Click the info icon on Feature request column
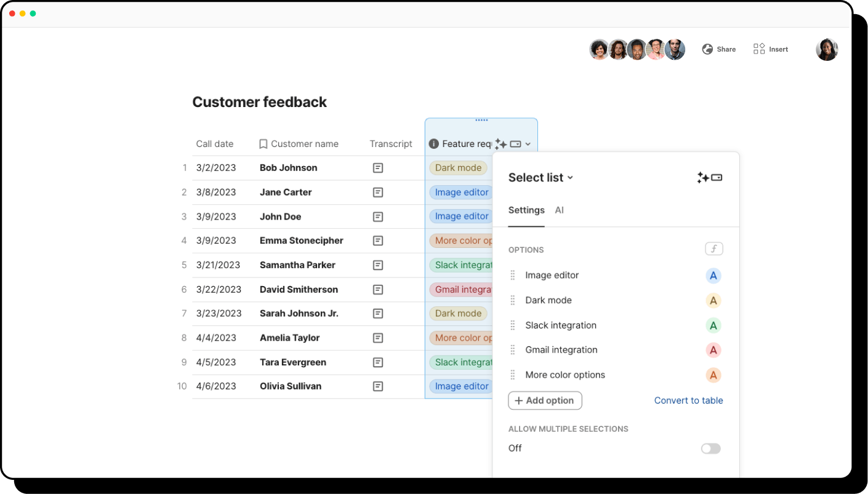Viewport: 868px width, 494px height. click(433, 144)
